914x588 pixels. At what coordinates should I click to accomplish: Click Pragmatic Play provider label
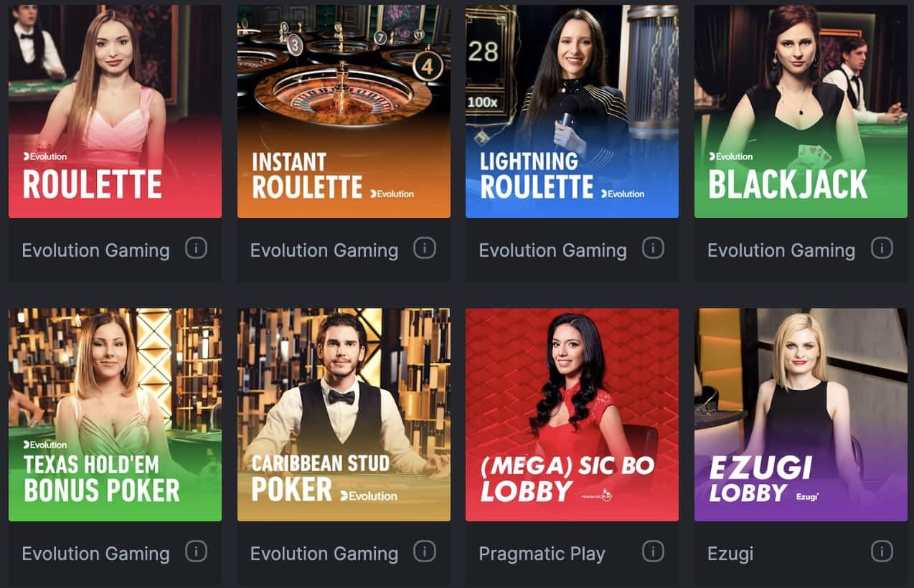click(x=542, y=554)
